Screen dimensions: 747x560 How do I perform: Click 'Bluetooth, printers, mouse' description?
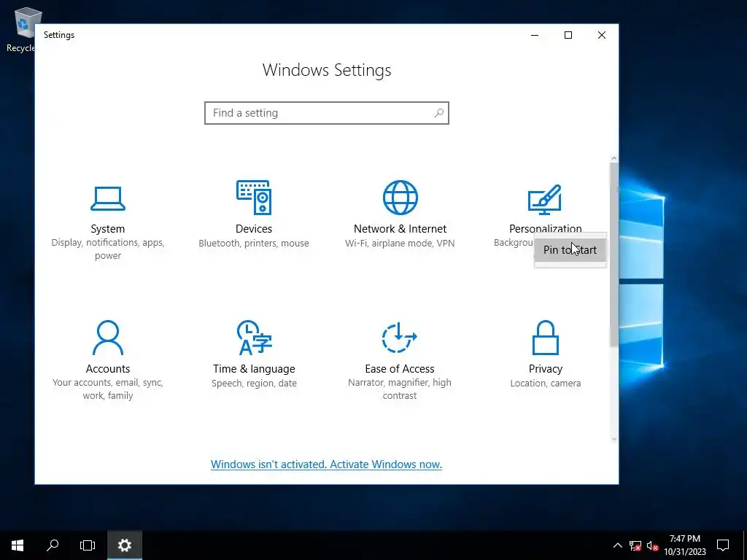(x=254, y=243)
